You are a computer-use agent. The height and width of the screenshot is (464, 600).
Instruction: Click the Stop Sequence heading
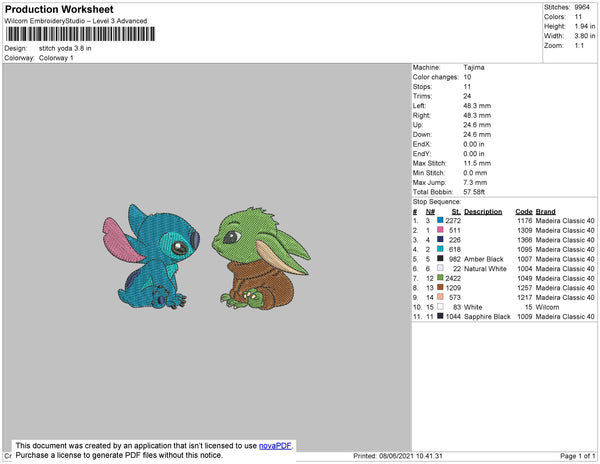436,202
